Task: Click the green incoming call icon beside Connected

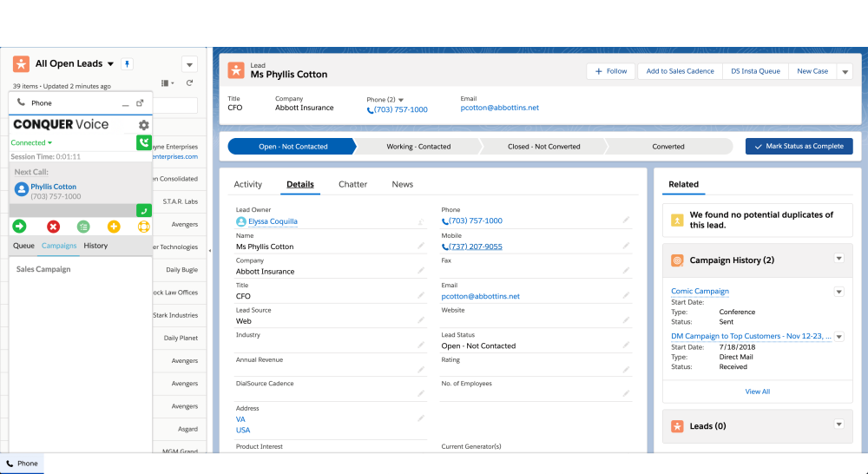Action: (144, 142)
